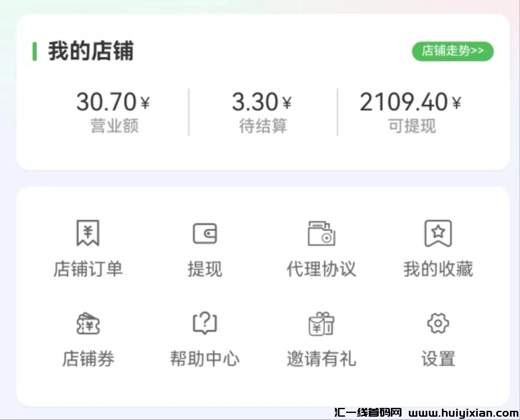Tap the 我的收藏 text label

coord(438,269)
